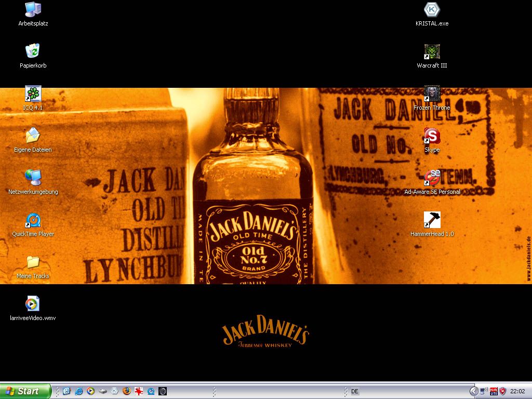Click the red splat Quick Launch icon

point(139,391)
